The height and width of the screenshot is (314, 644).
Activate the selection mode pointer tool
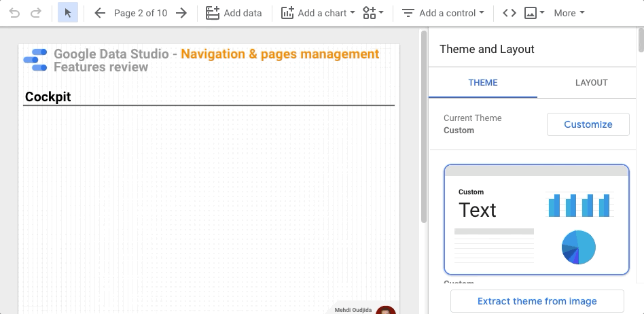coord(68,13)
